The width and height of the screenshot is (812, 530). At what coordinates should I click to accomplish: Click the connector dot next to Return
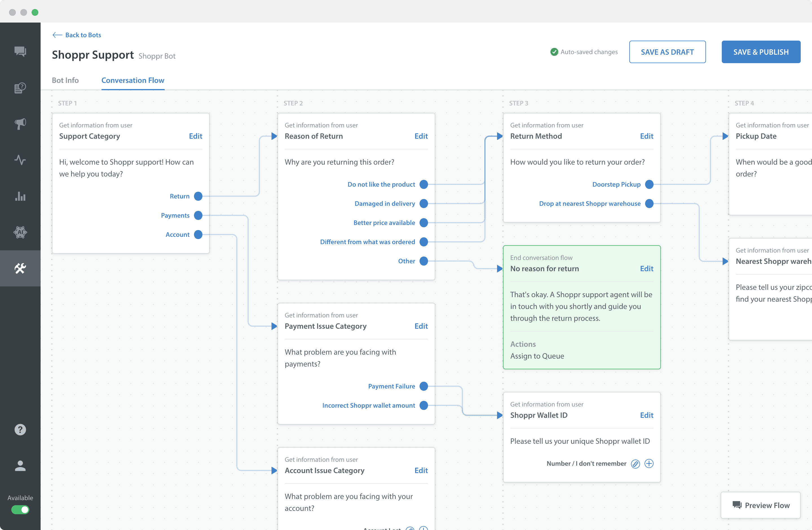click(198, 196)
